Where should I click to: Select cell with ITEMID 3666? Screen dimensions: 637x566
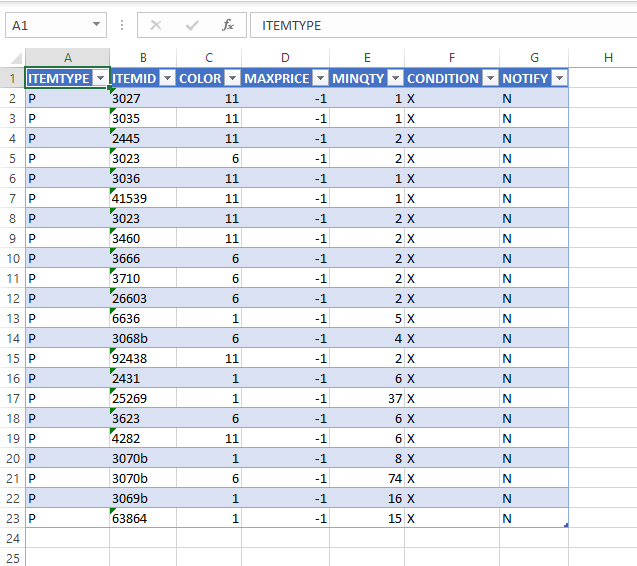[x=143, y=258]
